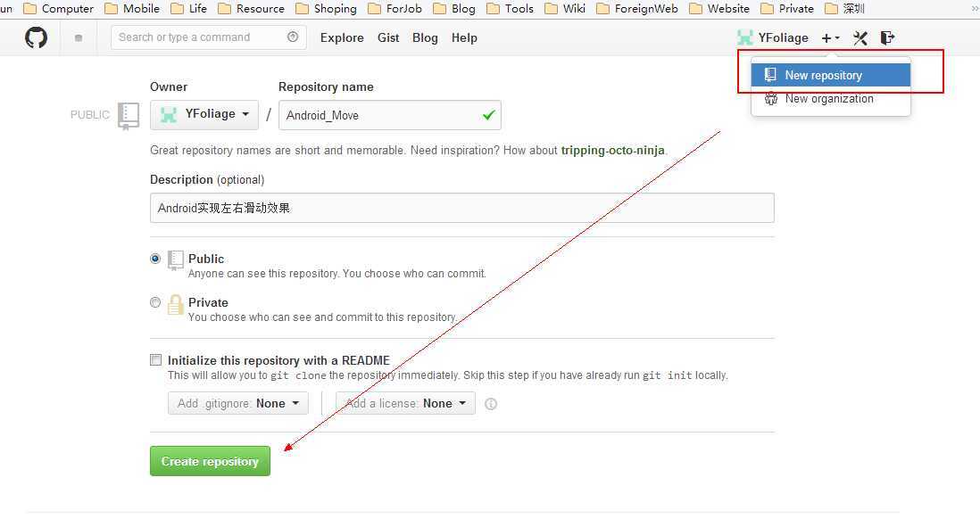Click the repo icon next to Public
980x527 pixels.
[x=176, y=260]
